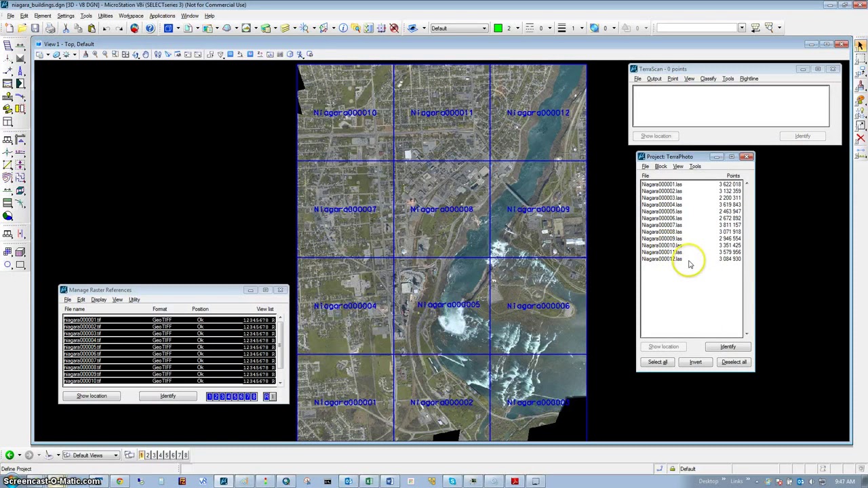Click the Undo arrow icon
868x488 pixels.
tap(106, 28)
